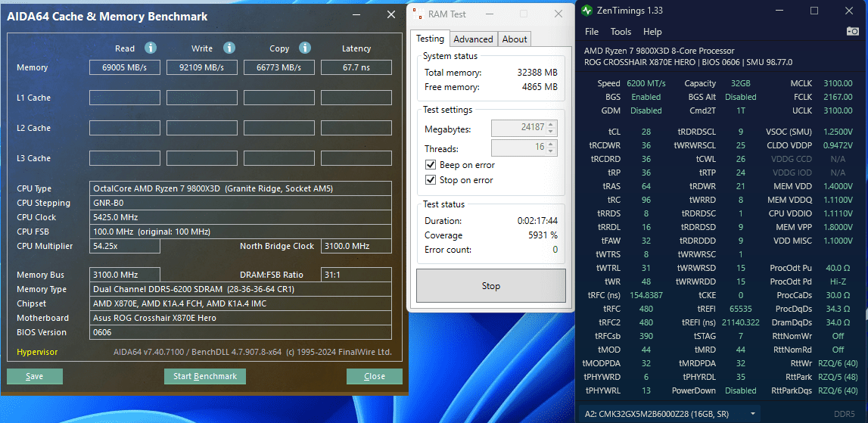
Task: Click the Stop button in RAM Test
Action: 490,286
